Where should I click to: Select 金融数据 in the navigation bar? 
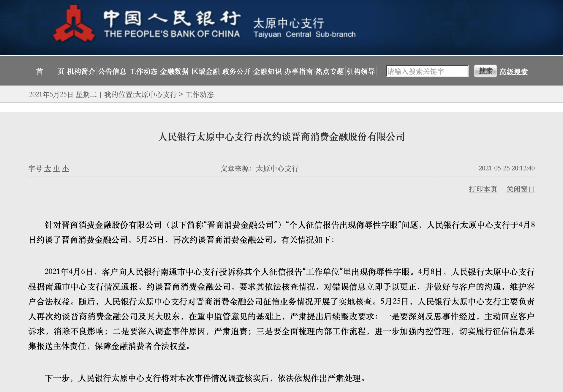pos(174,72)
